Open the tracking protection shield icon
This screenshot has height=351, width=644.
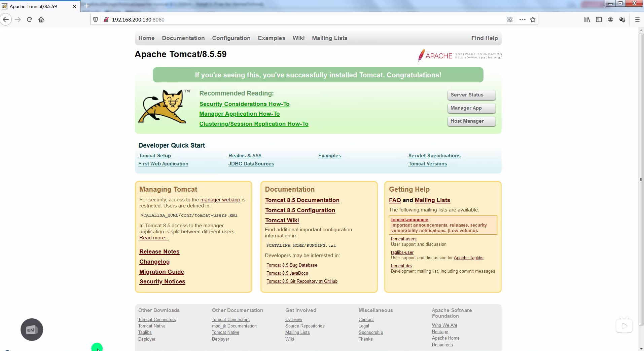(x=96, y=19)
